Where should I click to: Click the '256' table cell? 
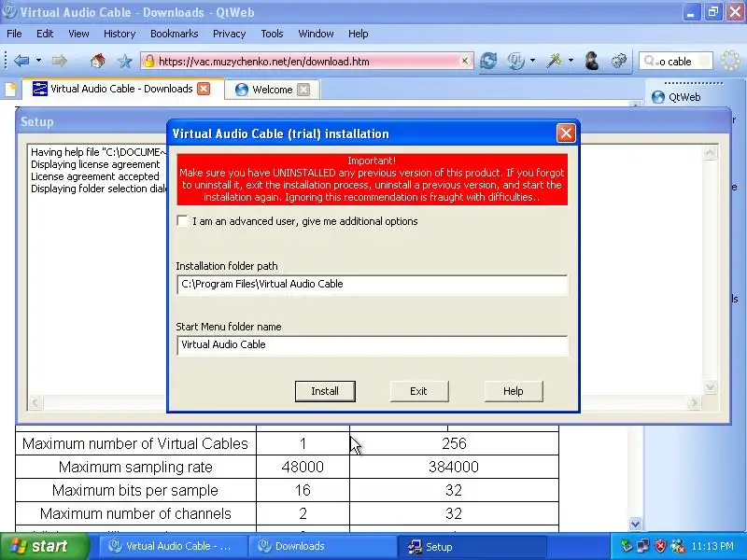pos(454,443)
